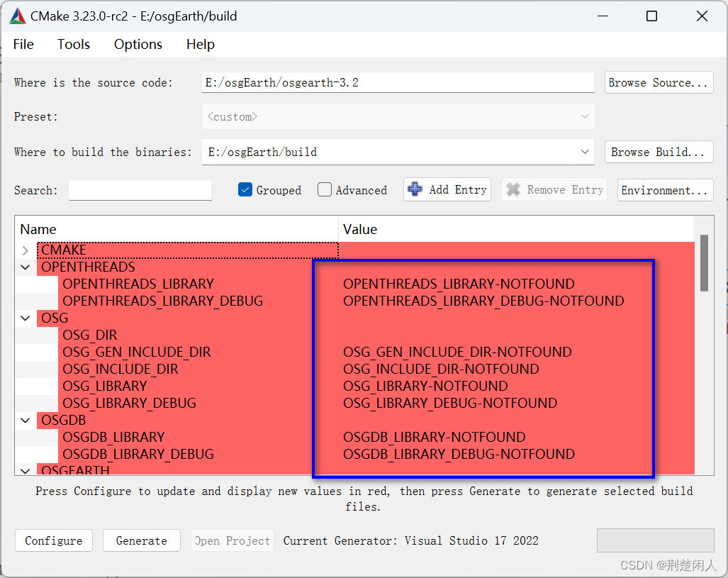Click Browse Build button
This screenshot has width=728, height=578.
point(659,152)
